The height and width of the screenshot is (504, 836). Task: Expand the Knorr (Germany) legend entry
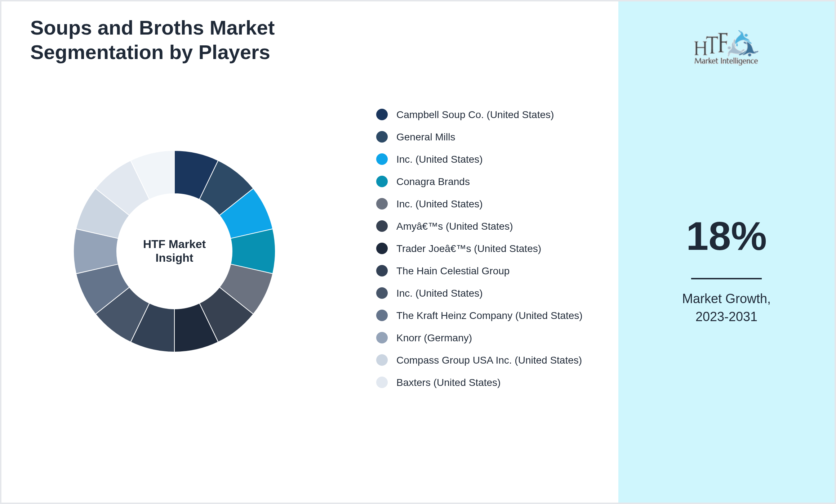[x=434, y=338]
